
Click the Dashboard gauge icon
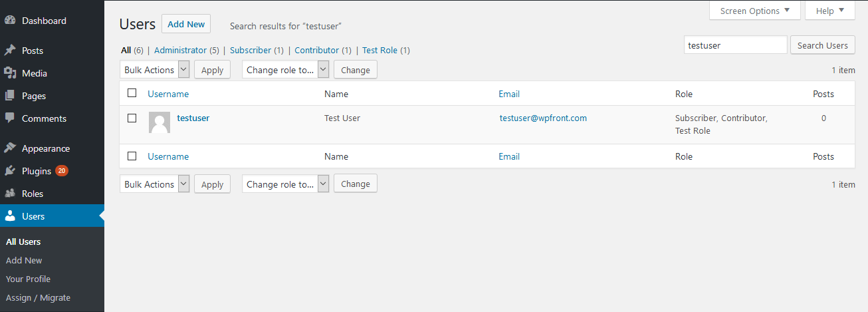coord(10,21)
